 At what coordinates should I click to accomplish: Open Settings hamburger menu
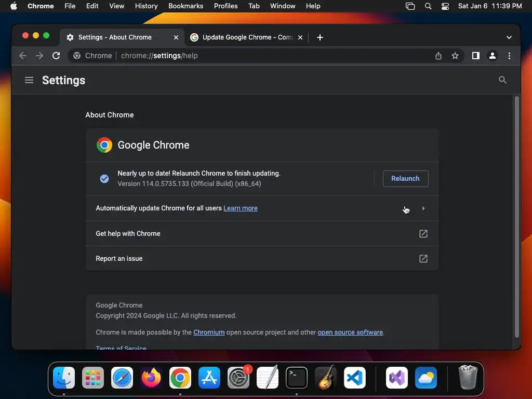tap(29, 80)
